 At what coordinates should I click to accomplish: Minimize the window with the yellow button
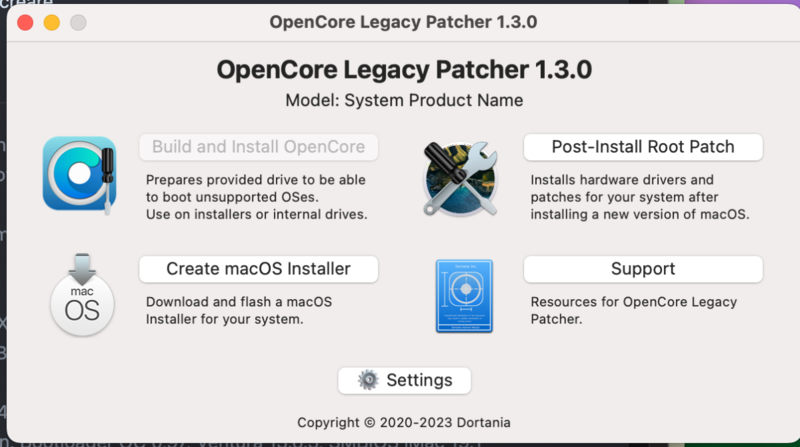pyautogui.click(x=52, y=22)
